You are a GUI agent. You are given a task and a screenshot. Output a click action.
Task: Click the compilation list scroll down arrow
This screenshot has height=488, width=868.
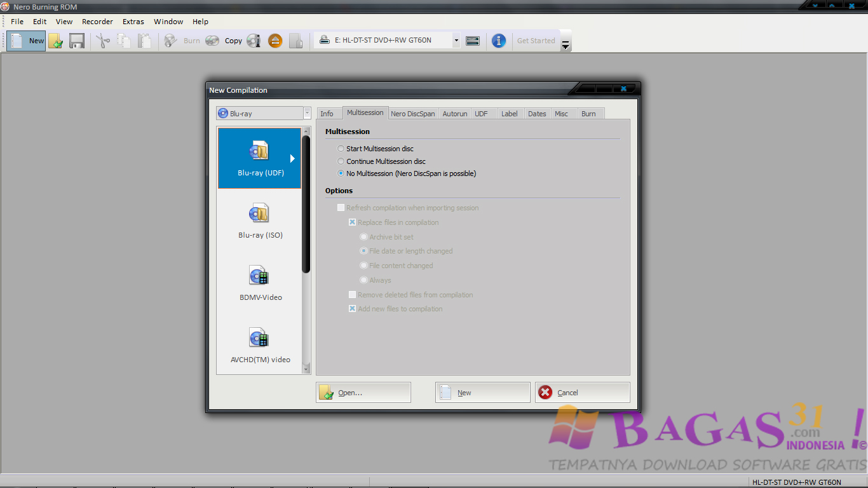click(306, 369)
